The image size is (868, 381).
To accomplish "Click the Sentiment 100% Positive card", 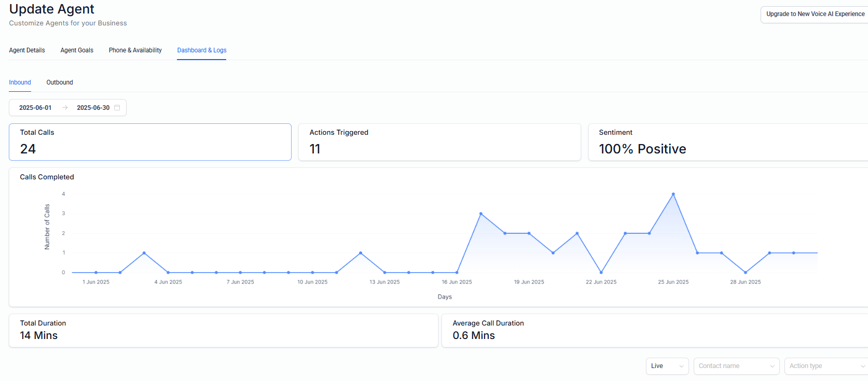I will (x=726, y=142).
